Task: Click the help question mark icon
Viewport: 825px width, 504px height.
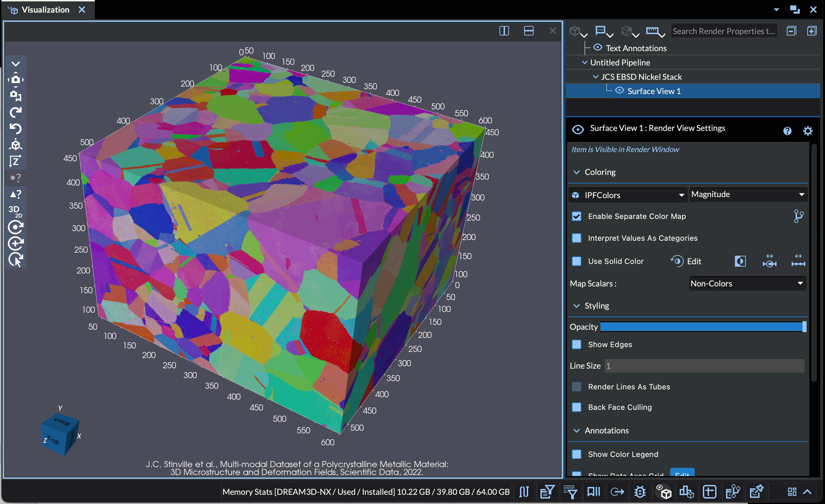Action: tap(787, 131)
